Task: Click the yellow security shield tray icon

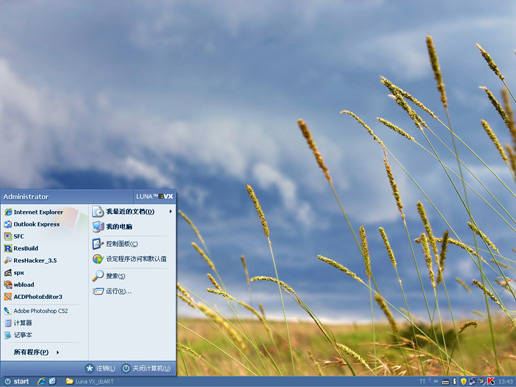Action: point(463,381)
